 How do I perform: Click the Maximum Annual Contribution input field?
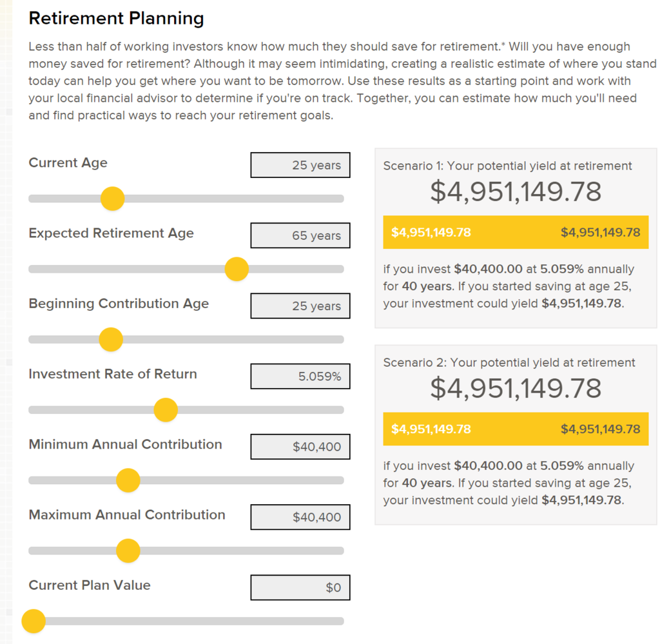[x=300, y=517]
